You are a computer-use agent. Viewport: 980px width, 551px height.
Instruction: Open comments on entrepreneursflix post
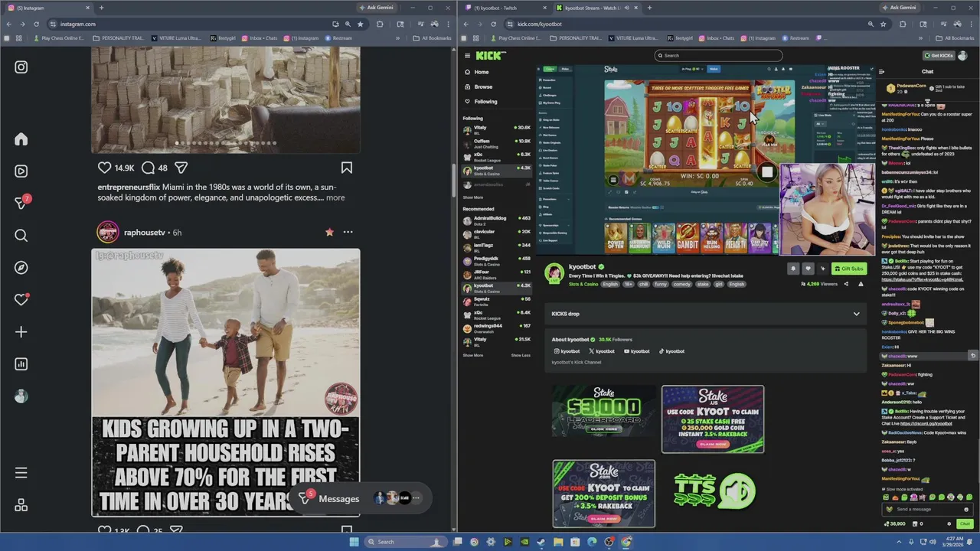click(148, 168)
